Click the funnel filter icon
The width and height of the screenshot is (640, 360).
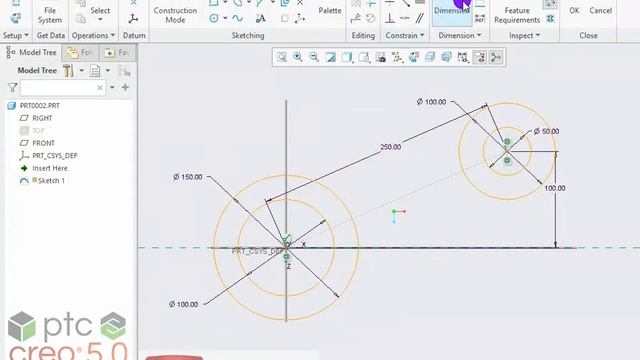(x=12, y=87)
